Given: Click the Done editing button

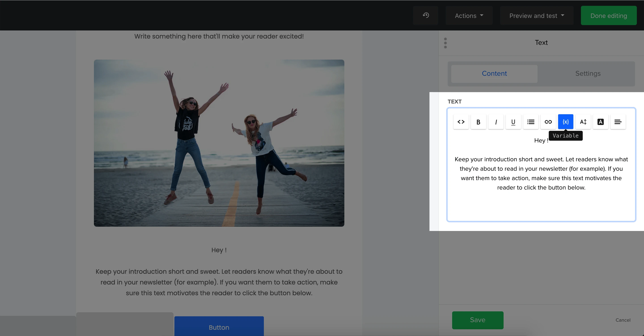Looking at the screenshot, I should tap(608, 16).
